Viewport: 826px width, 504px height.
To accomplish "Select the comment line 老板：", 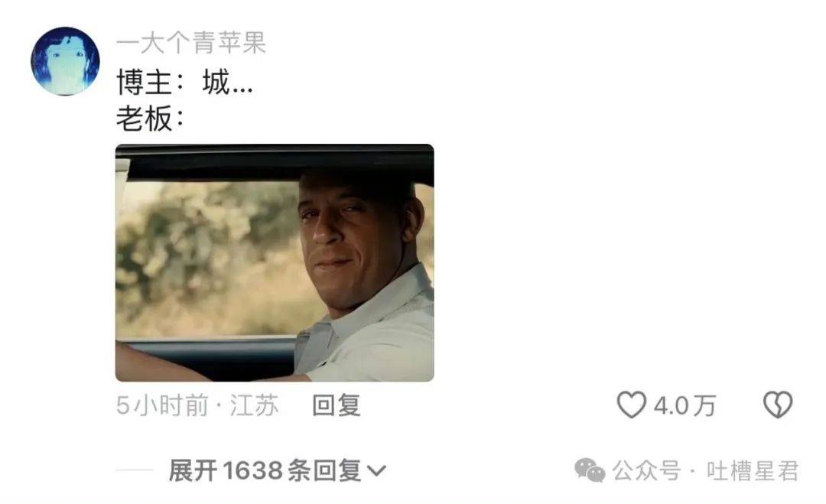I will 151,118.
